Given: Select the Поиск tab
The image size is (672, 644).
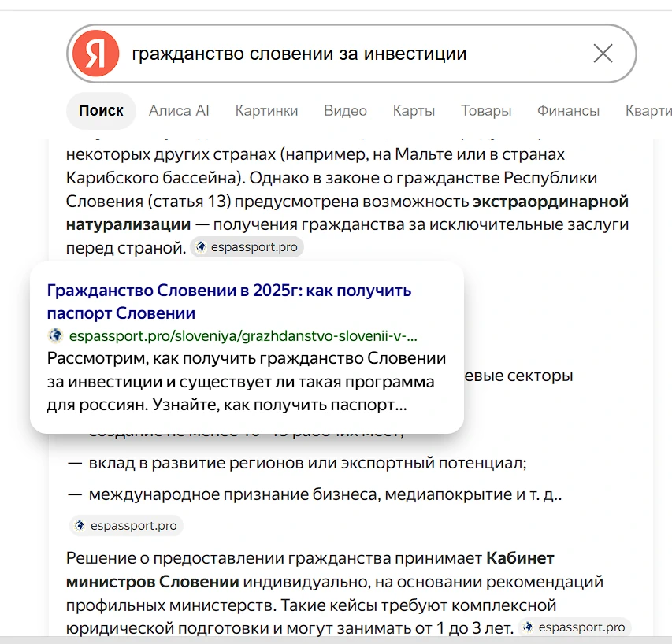Looking at the screenshot, I should [x=101, y=111].
